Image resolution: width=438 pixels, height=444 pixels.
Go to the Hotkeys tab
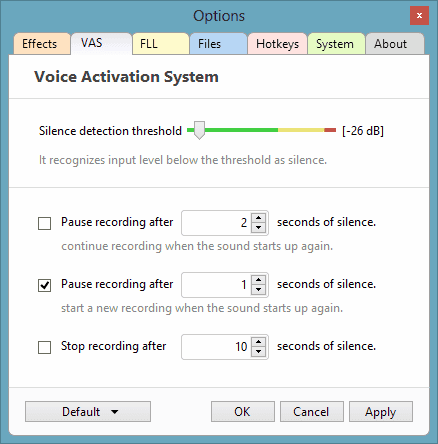pos(277,44)
